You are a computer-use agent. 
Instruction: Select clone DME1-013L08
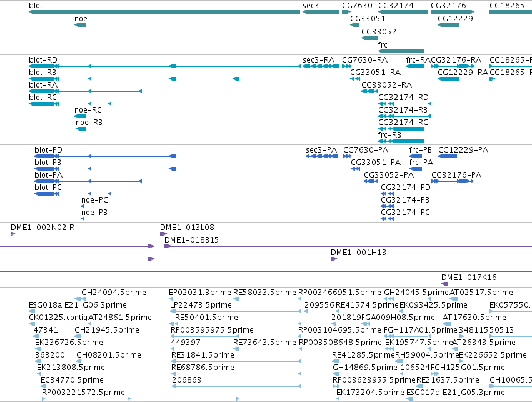tap(187, 228)
